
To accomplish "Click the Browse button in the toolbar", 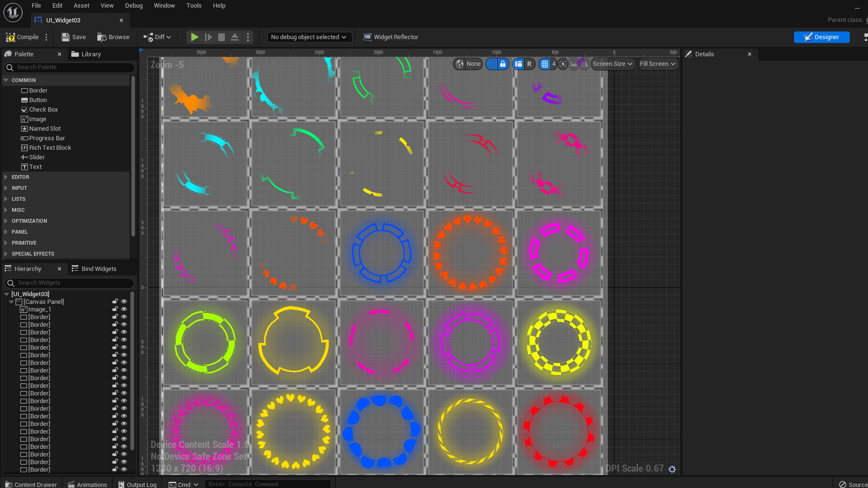I will coord(113,37).
